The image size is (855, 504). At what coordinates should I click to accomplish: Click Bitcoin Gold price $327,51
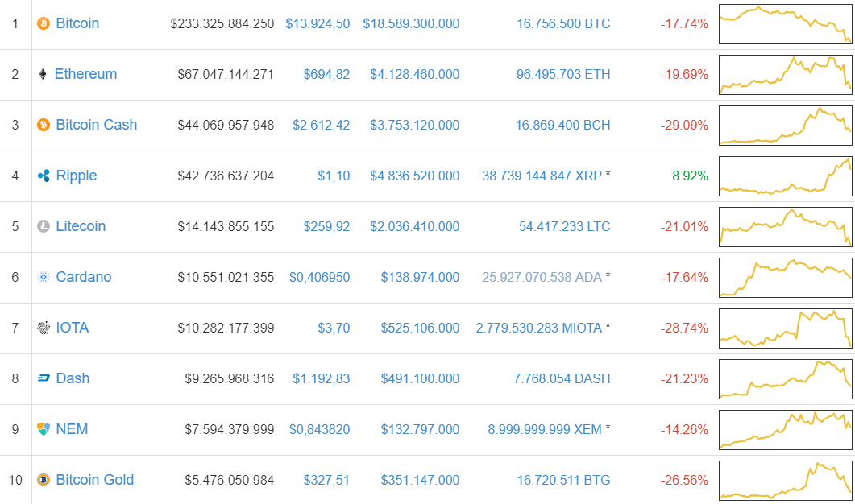click(326, 480)
